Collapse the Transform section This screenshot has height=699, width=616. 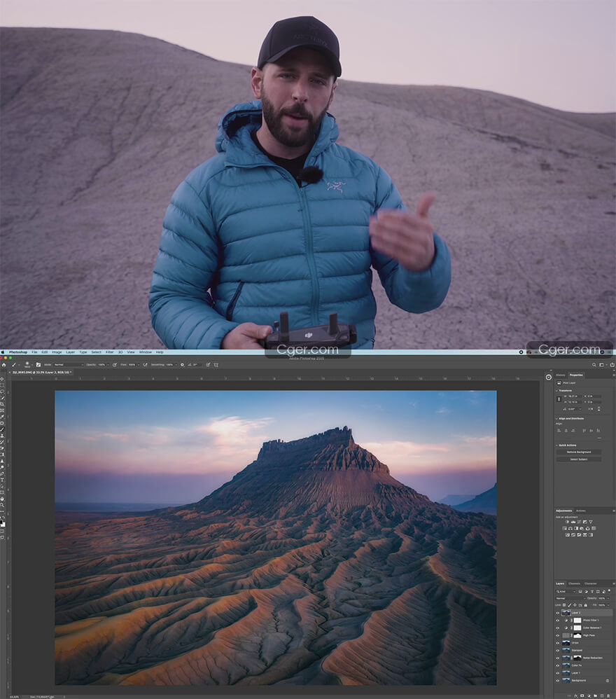[556, 391]
